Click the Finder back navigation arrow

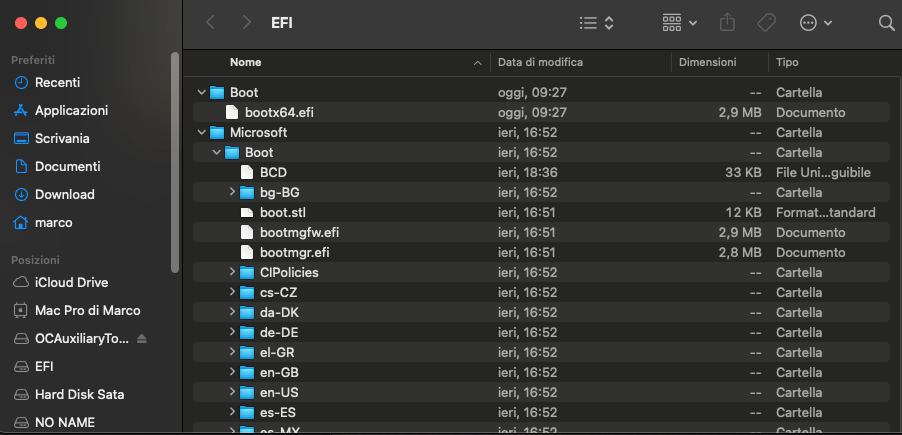(210, 22)
